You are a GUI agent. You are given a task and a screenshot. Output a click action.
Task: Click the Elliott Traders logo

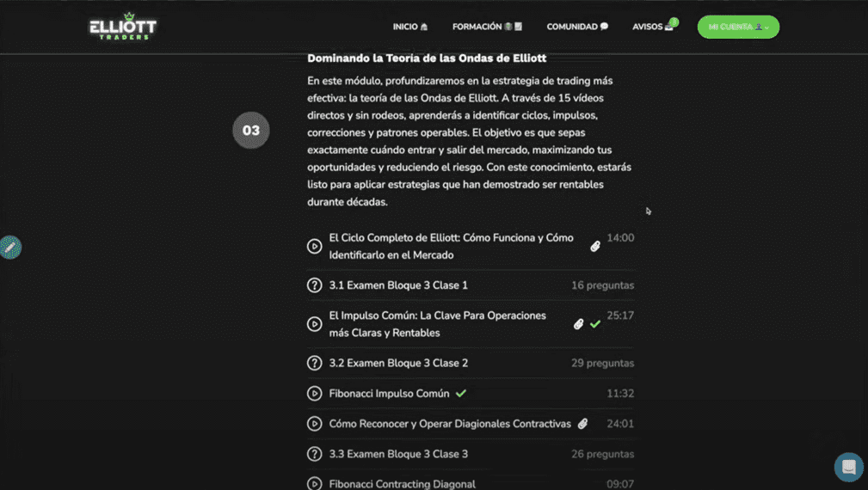click(123, 27)
